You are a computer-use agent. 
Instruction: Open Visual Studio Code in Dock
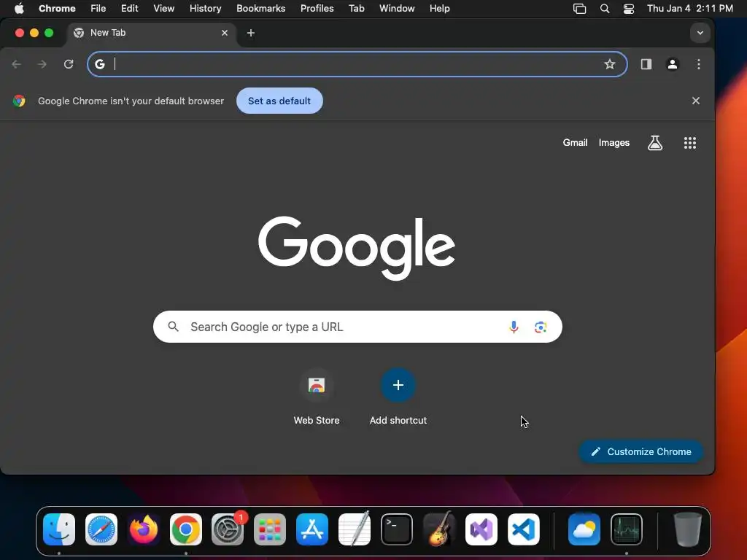[x=523, y=529]
